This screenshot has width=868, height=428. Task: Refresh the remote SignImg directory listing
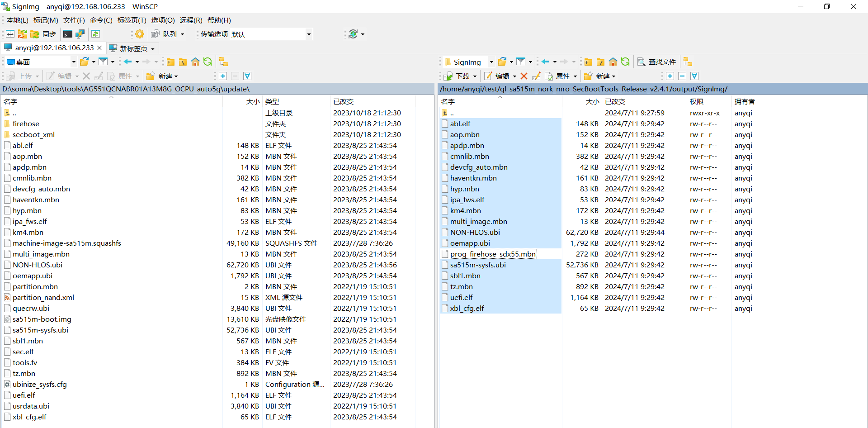tap(625, 62)
